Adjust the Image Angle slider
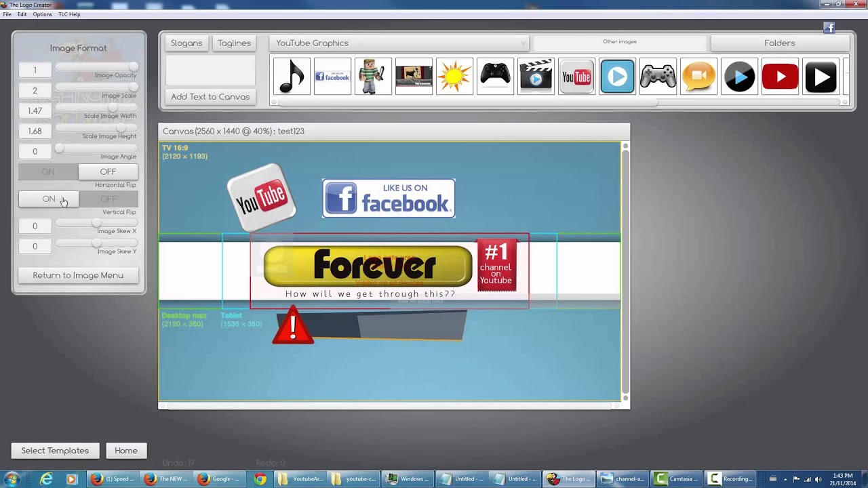Viewport: 868px width, 488px height. 96,148
